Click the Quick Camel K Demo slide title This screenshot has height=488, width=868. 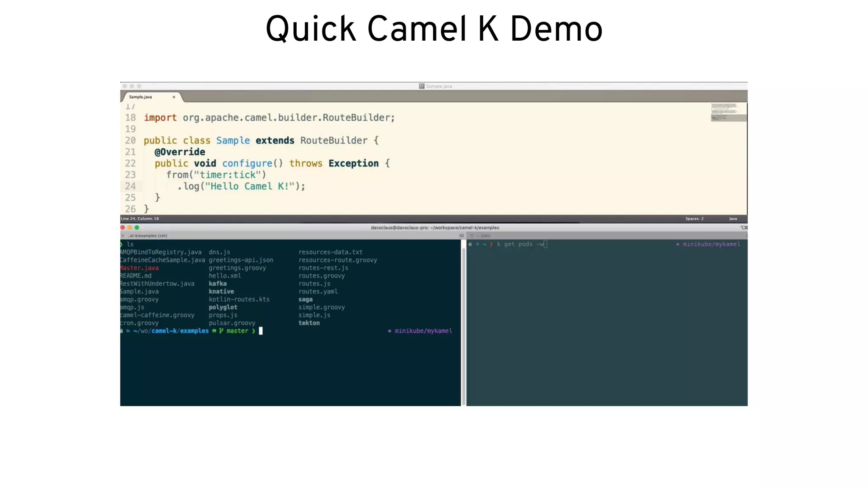click(434, 29)
